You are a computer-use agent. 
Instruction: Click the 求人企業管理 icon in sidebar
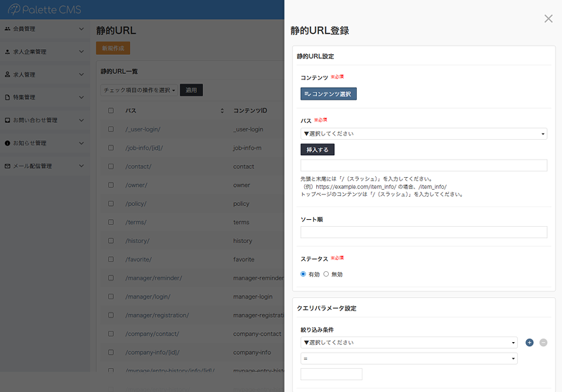[x=7, y=52]
